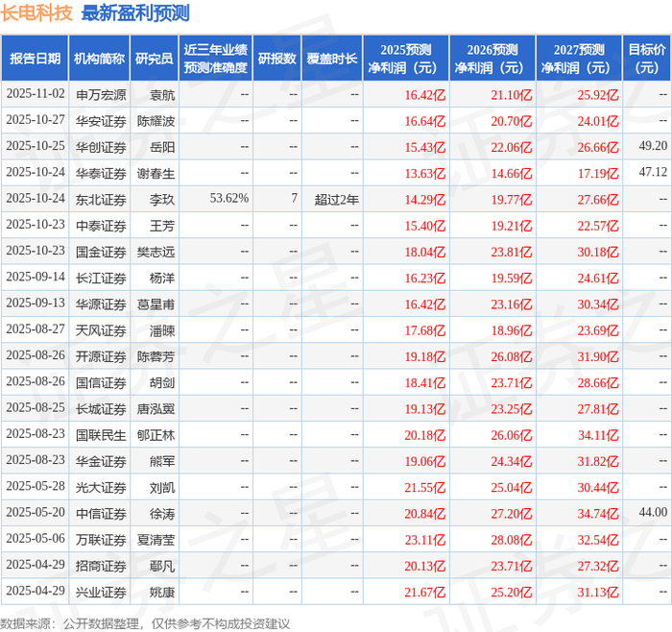The image size is (672, 632).
Task: Click the 报告日期 column header
Action: 35,59
